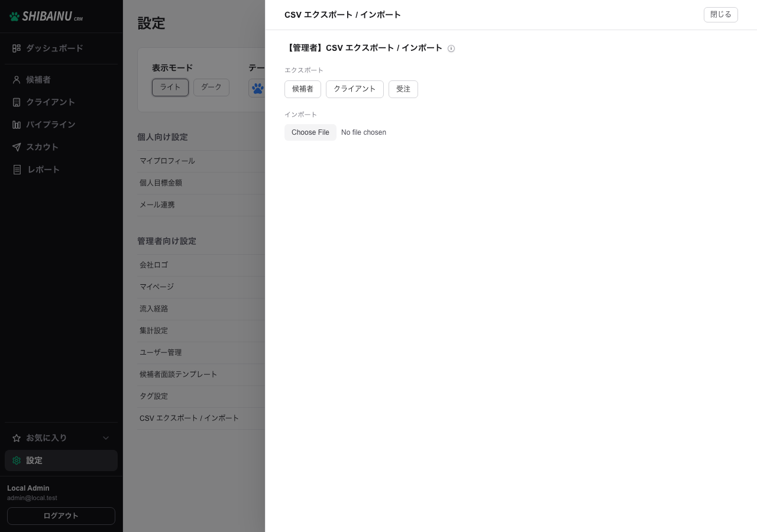The width and height of the screenshot is (757, 532).
Task: Open 会社ロゴ settings row
Action: tap(201, 265)
